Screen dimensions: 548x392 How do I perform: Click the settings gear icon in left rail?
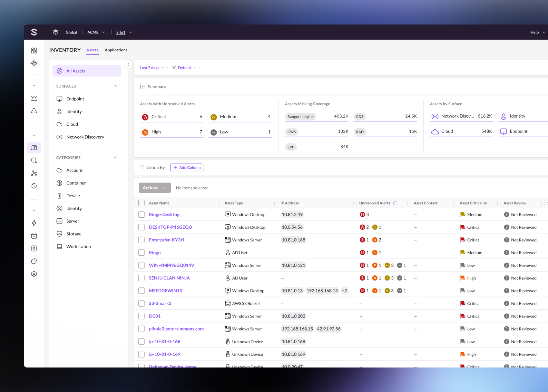click(x=34, y=274)
